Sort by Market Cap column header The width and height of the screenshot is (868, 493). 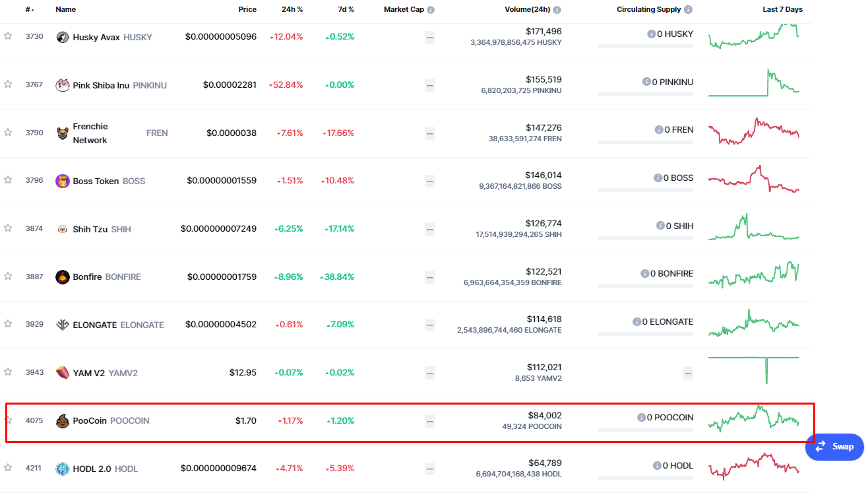coord(404,10)
